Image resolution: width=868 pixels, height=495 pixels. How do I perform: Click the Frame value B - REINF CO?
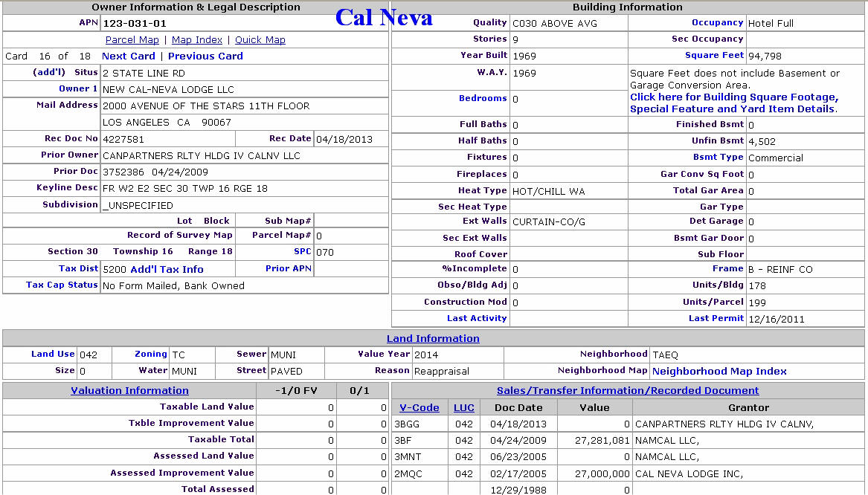[x=780, y=269]
